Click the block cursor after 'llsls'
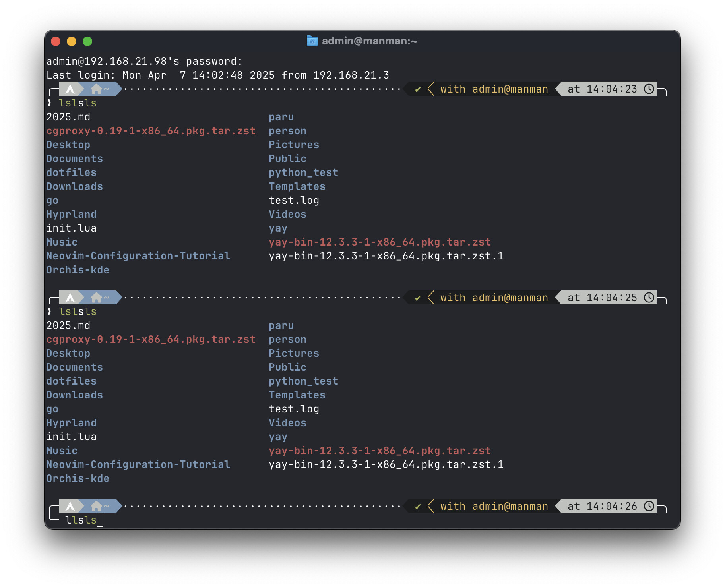Viewport: 725px width, 588px height. (x=100, y=520)
